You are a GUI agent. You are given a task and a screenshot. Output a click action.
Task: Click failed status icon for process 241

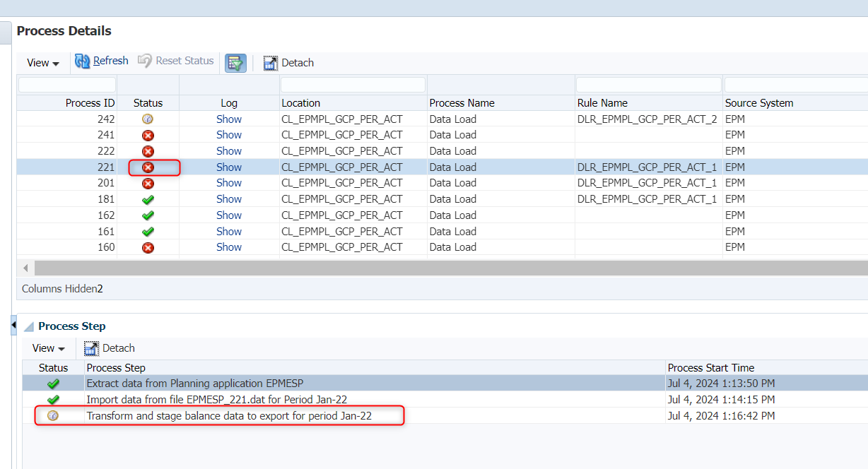[x=148, y=135]
